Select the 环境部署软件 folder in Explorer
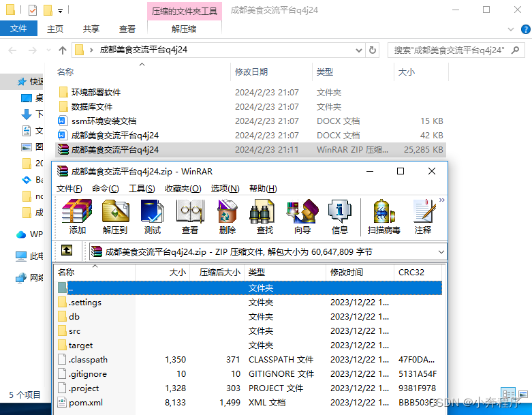The height and width of the screenshot is (415, 532). point(251,92)
